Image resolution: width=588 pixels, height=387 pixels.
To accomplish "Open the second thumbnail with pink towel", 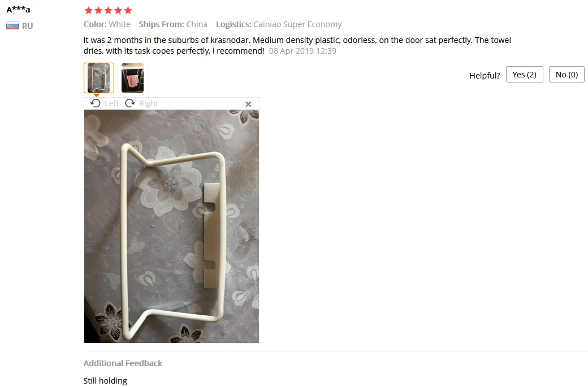I will pos(133,78).
